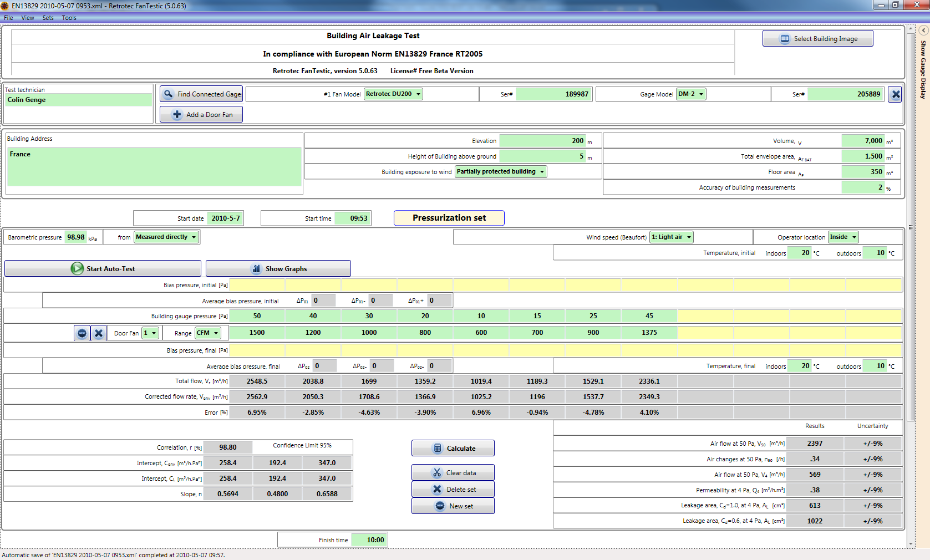930x560 pixels.
Task: Click initial indoors temperature field
Action: (x=800, y=253)
